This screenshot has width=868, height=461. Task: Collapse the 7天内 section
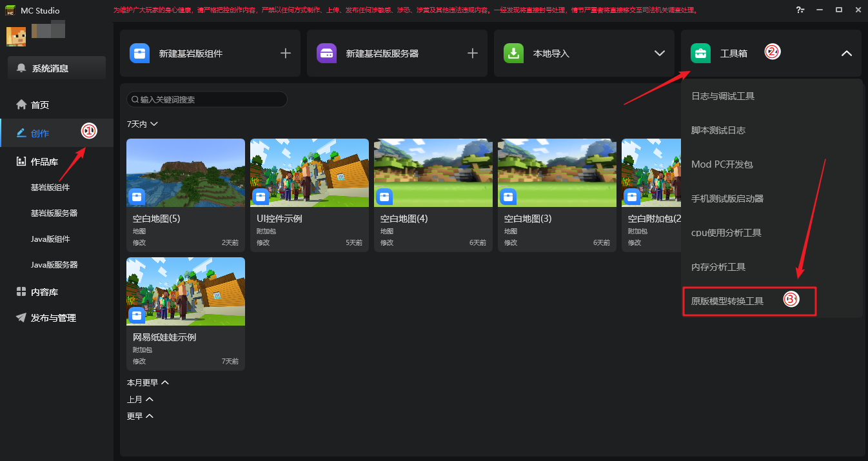(153, 123)
